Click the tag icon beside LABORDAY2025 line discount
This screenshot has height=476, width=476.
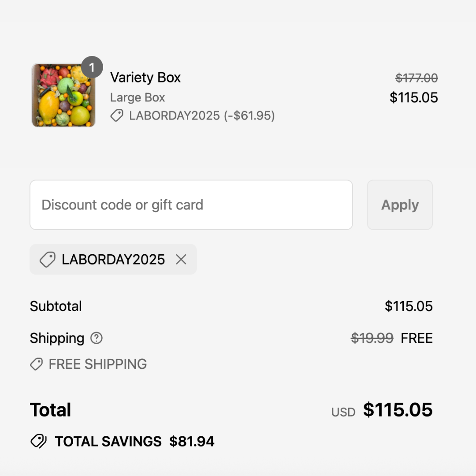(117, 116)
